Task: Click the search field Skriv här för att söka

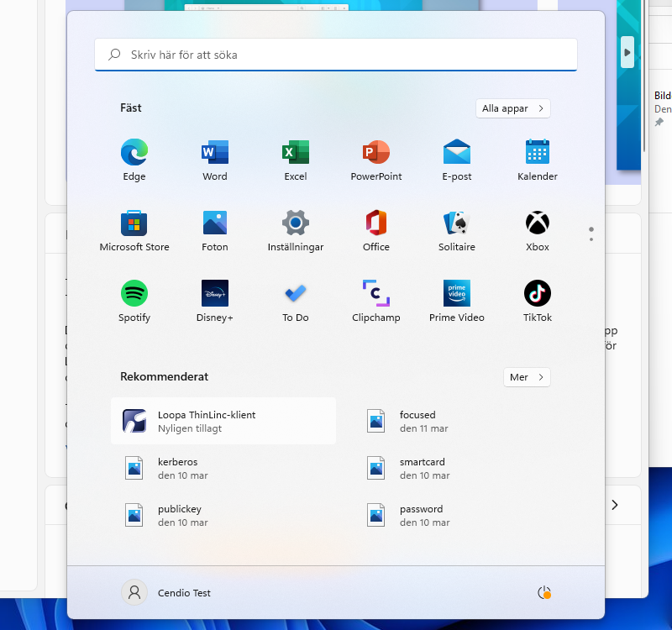Action: [x=336, y=55]
